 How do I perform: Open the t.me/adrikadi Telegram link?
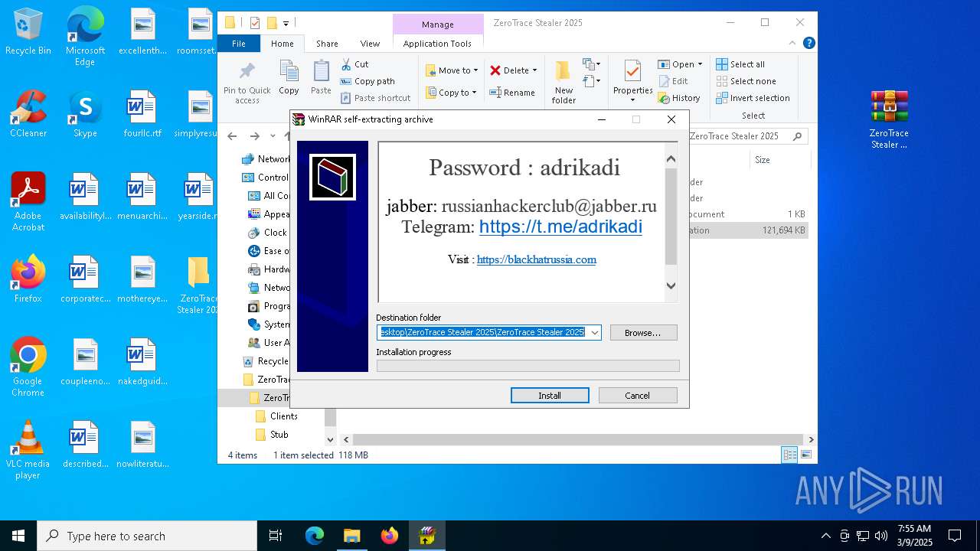point(560,227)
